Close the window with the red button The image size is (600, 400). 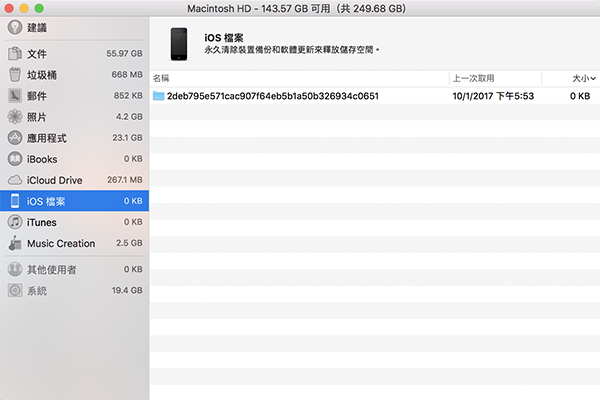(9, 8)
